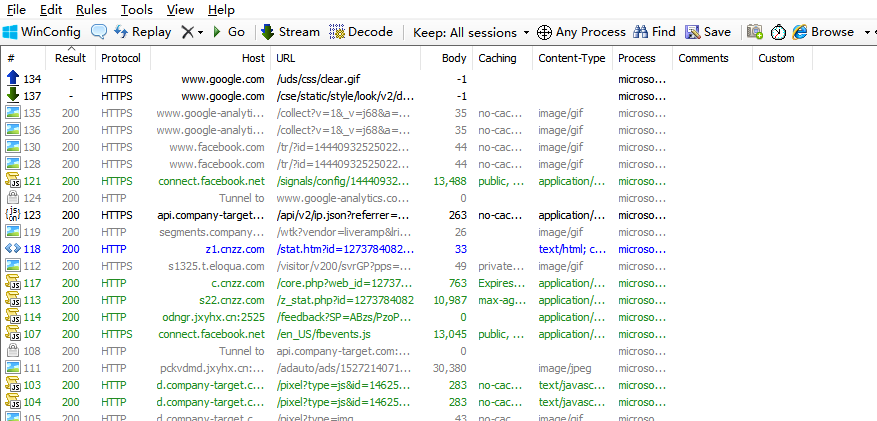The image size is (877, 421).
Task: Click the URL /uds/css/clear.gif
Action: click(318, 79)
